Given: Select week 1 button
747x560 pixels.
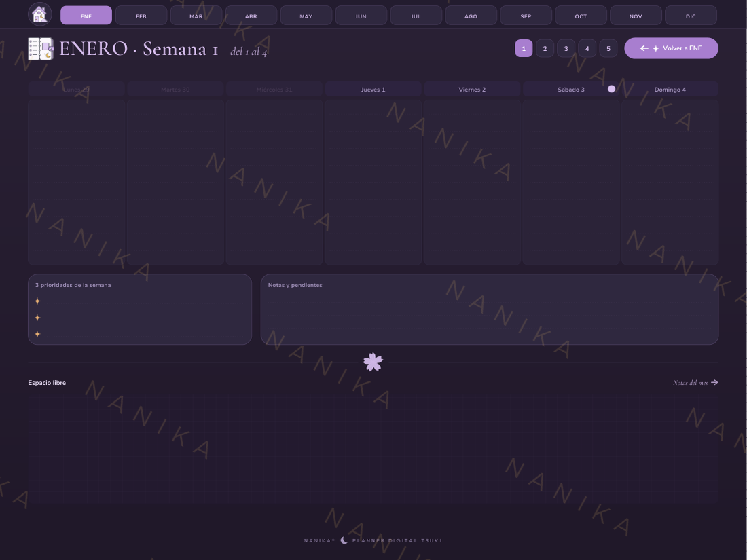Looking at the screenshot, I should (524, 49).
